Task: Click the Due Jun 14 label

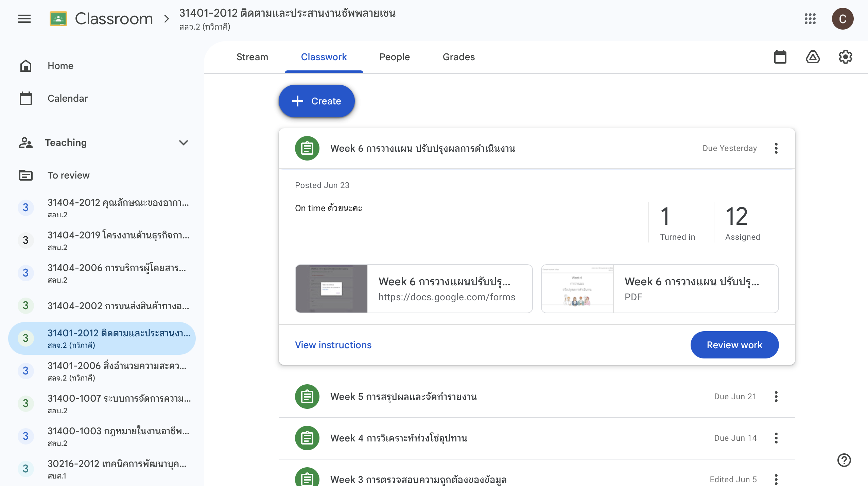Action: [735, 438]
